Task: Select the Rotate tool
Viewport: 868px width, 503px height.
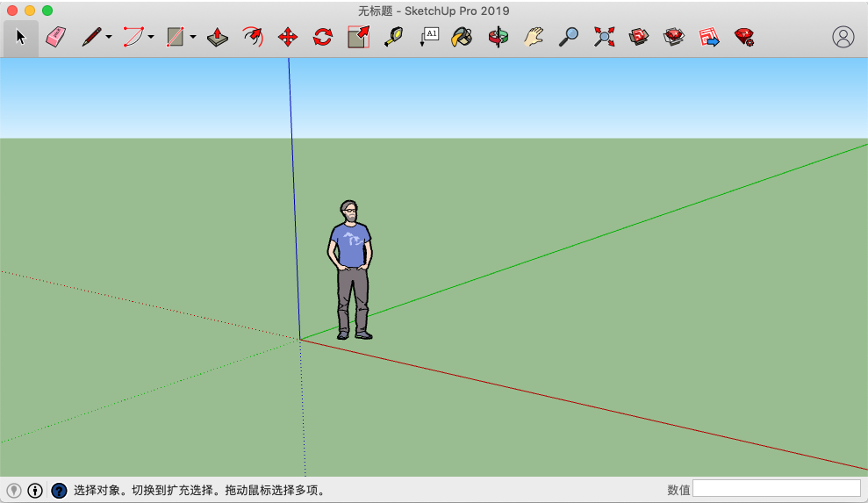Action: (323, 37)
